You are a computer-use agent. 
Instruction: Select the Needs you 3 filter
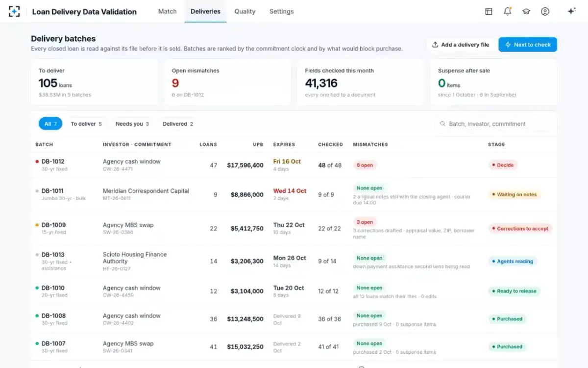pyautogui.click(x=132, y=124)
